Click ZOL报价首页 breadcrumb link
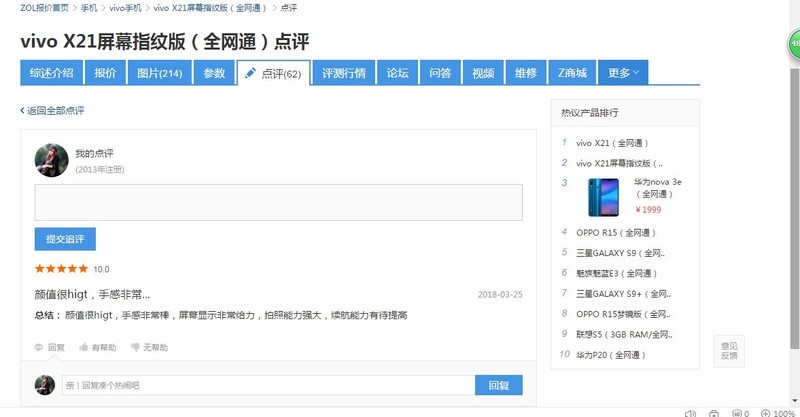Screen dimensions: 800x417 tap(44, 8)
